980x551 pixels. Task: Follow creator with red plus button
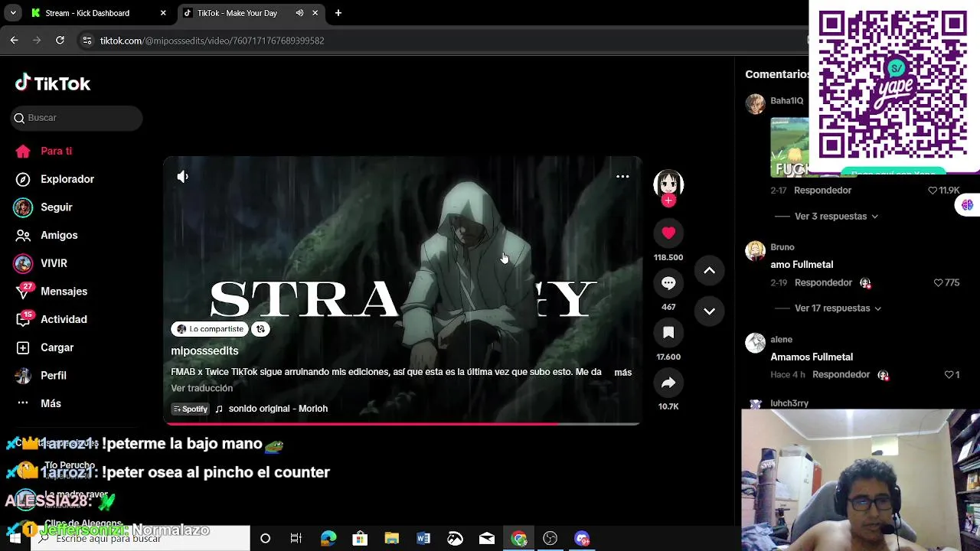668,201
